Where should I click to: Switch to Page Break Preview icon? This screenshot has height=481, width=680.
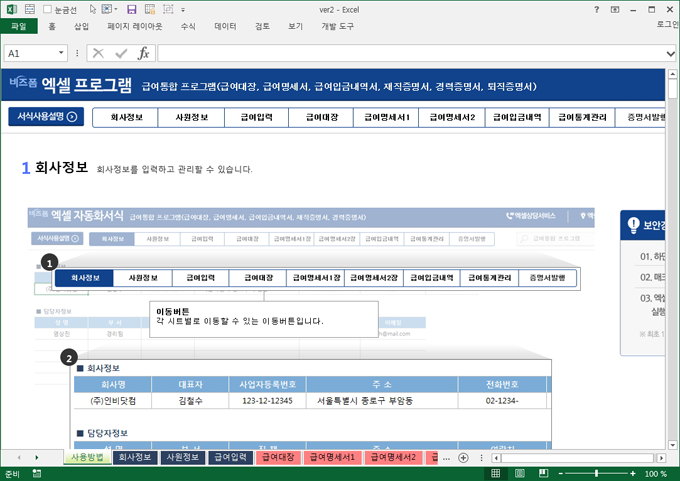point(543,473)
